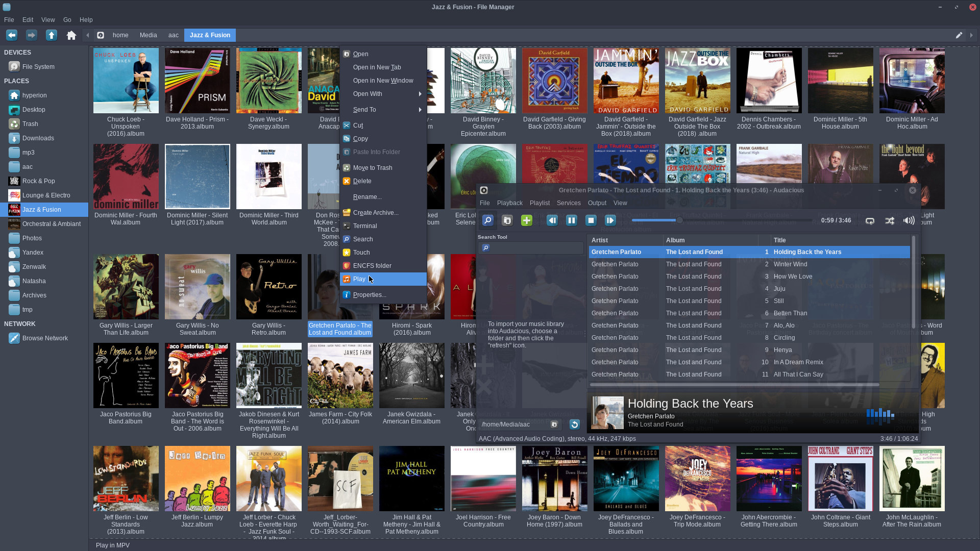Stop playback in Audacious

(x=591, y=220)
